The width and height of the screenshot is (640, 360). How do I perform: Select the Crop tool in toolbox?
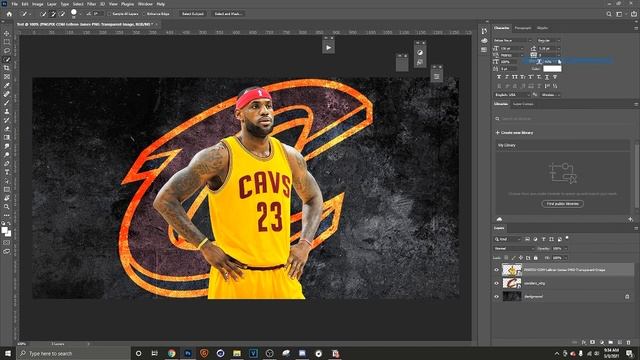pyautogui.click(x=7, y=68)
